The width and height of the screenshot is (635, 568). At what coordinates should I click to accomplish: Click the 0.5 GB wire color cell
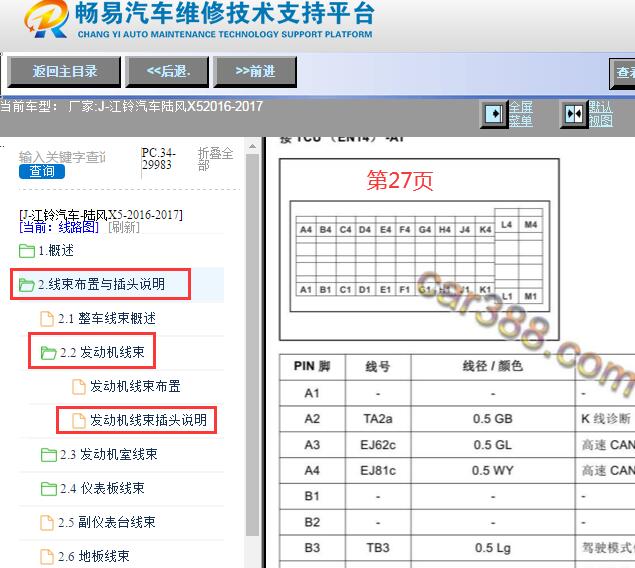pyautogui.click(x=493, y=419)
